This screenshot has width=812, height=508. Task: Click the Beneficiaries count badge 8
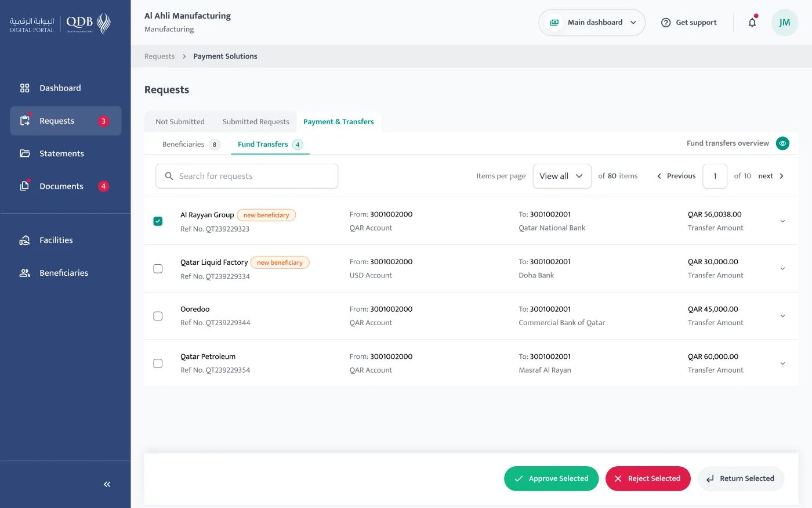point(215,145)
